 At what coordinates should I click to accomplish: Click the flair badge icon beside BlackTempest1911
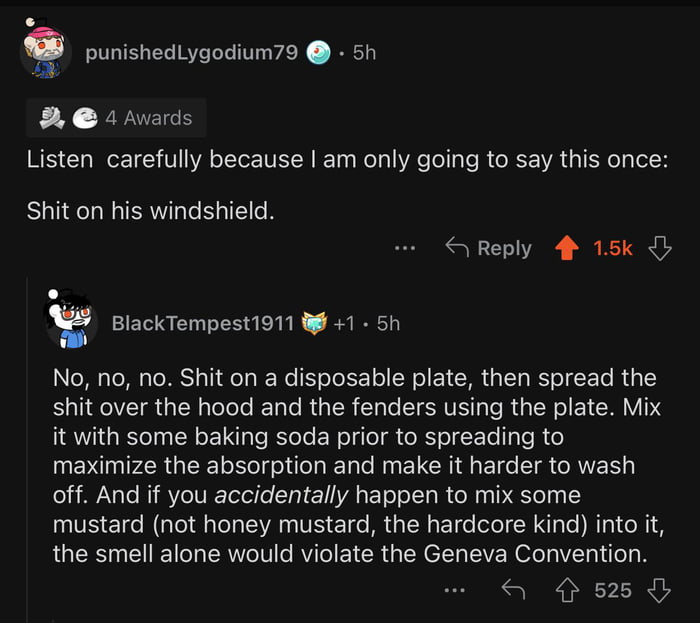pos(315,323)
